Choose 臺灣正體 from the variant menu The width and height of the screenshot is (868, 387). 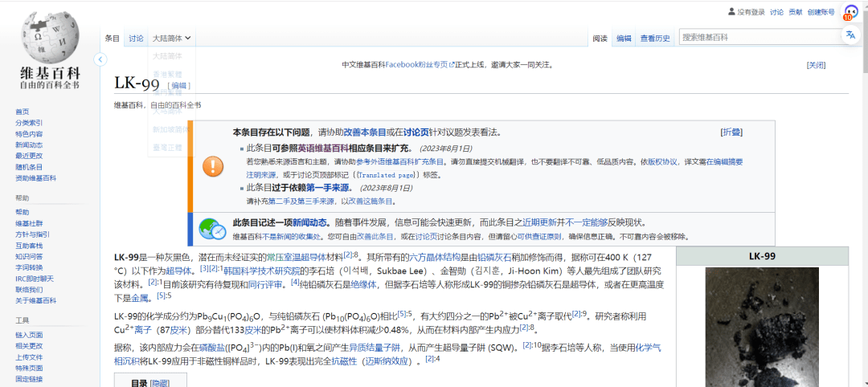pos(167,148)
